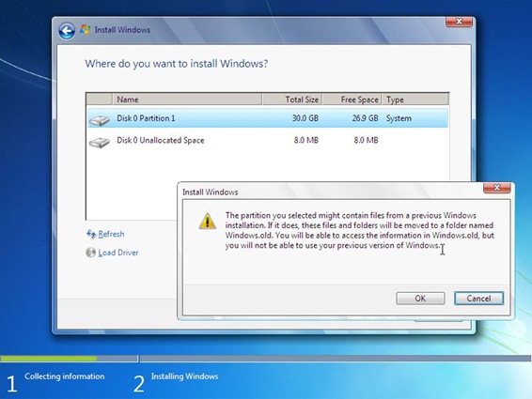Click the Refresh arrows icon
Viewport: 532px width, 399px height.
click(91, 234)
